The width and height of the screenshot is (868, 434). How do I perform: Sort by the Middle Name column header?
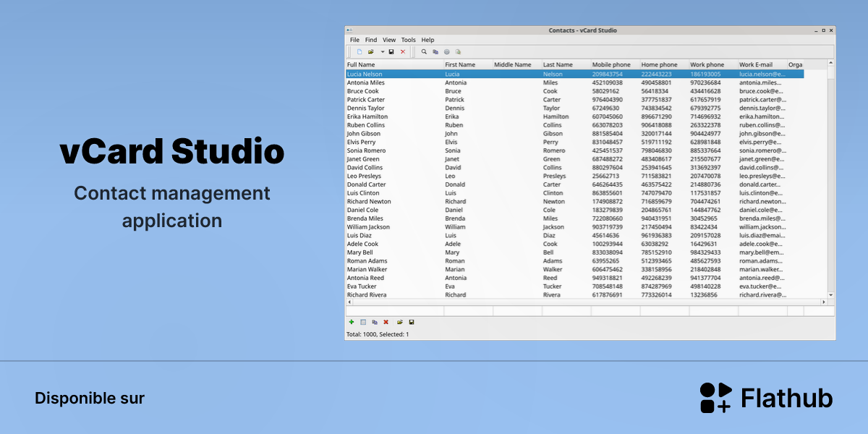(x=517, y=64)
